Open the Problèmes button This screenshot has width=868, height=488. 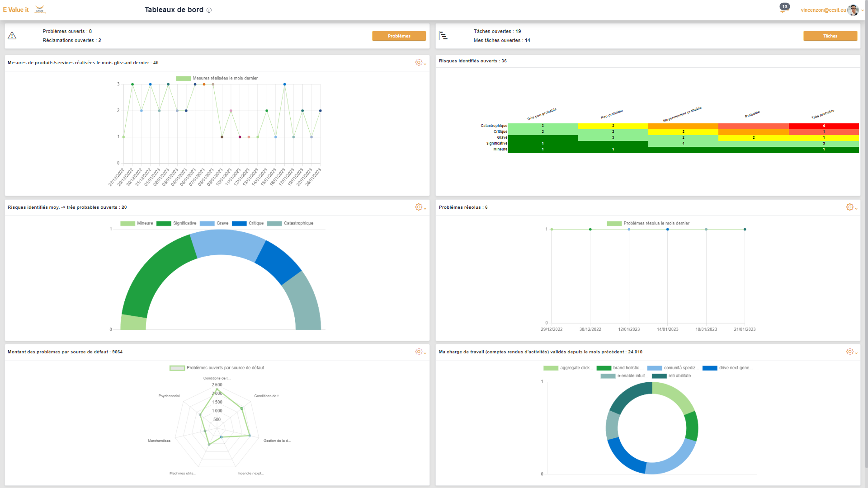[x=399, y=36]
